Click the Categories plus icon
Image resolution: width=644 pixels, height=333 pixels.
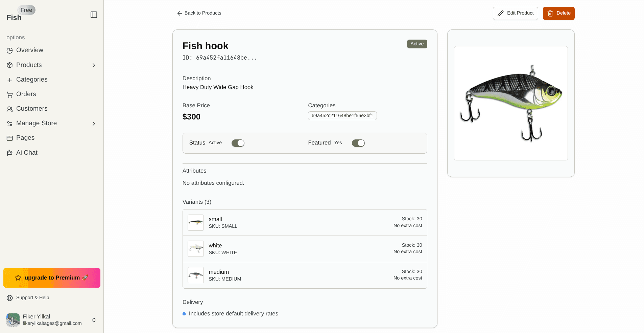[x=10, y=80]
